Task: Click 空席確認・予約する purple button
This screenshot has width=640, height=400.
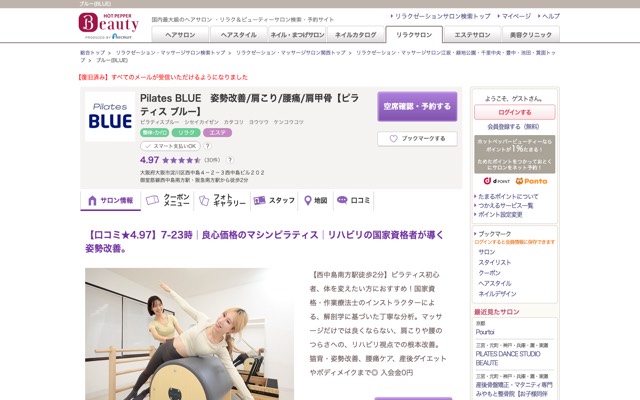Action: [x=417, y=107]
